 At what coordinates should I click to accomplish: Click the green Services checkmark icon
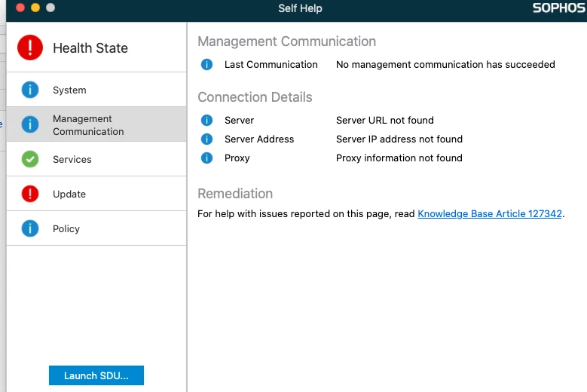[30, 159]
